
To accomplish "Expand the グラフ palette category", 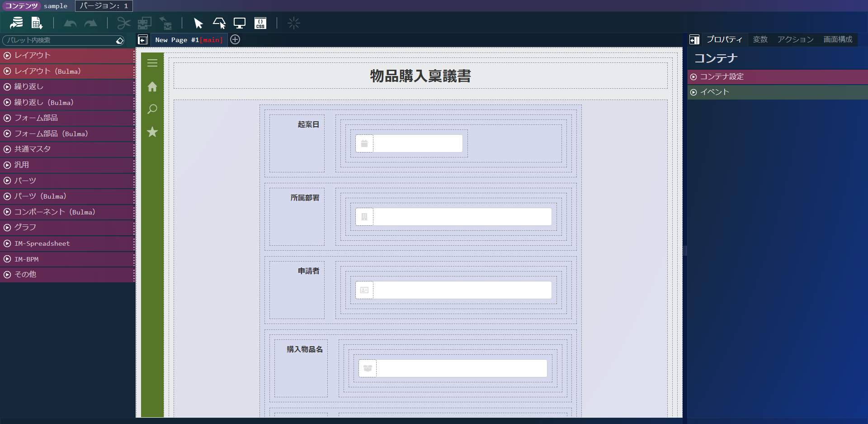I will [67, 228].
